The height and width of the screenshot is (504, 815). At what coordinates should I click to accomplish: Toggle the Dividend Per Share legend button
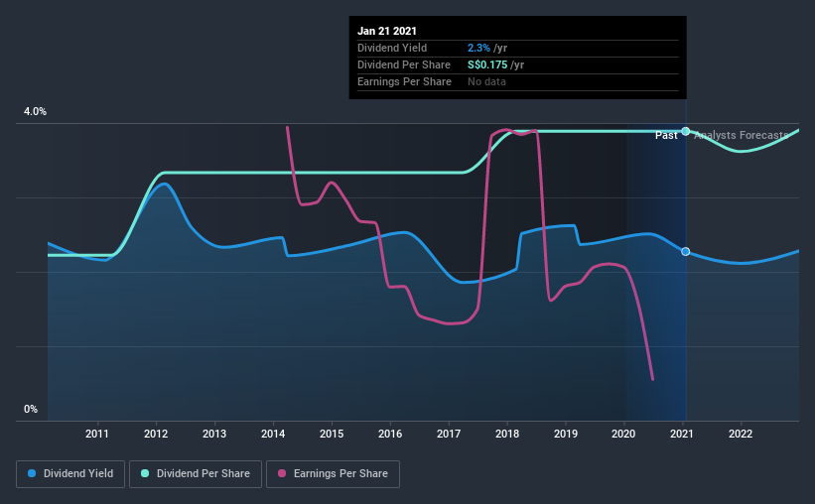[196, 474]
